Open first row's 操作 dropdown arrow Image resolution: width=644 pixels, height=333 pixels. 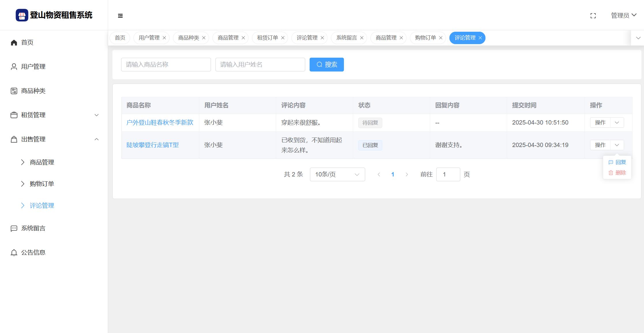(x=617, y=123)
